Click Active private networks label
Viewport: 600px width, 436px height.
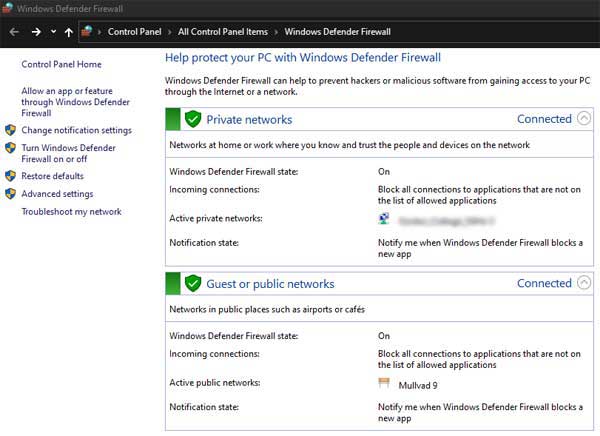(216, 219)
